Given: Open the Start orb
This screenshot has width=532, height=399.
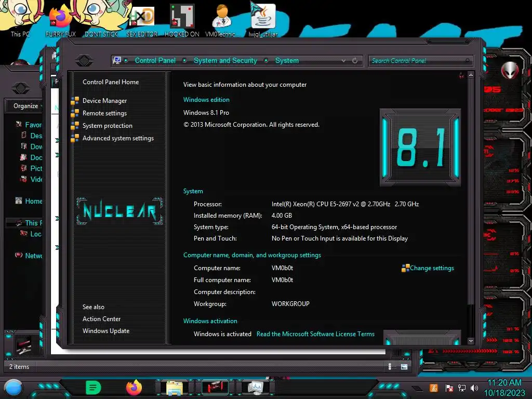Looking at the screenshot, I should (x=13, y=388).
